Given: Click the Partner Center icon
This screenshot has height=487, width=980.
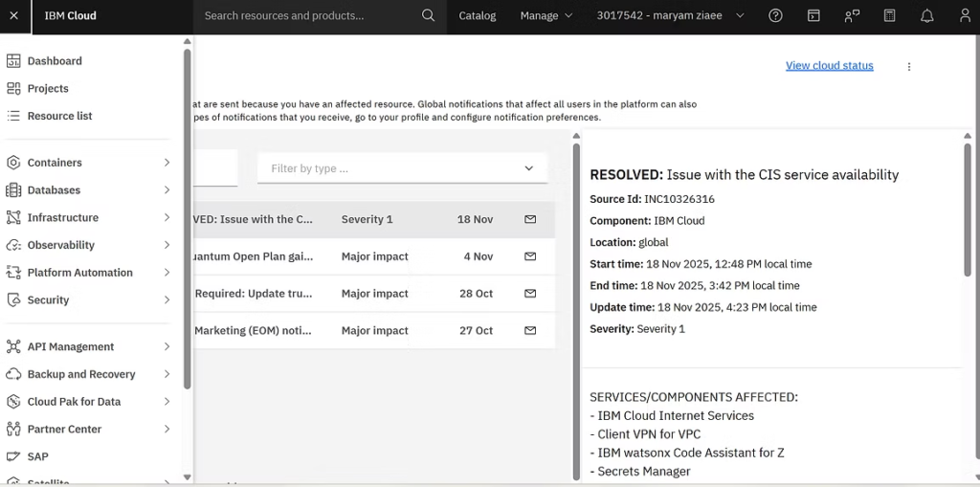Looking at the screenshot, I should tap(13, 429).
